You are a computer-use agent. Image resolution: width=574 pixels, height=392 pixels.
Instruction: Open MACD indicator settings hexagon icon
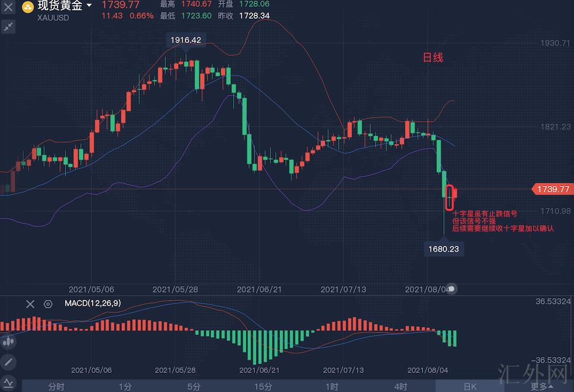coord(48,304)
